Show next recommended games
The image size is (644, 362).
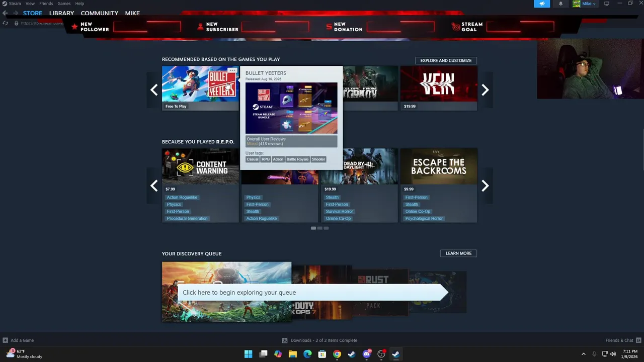tap(485, 90)
